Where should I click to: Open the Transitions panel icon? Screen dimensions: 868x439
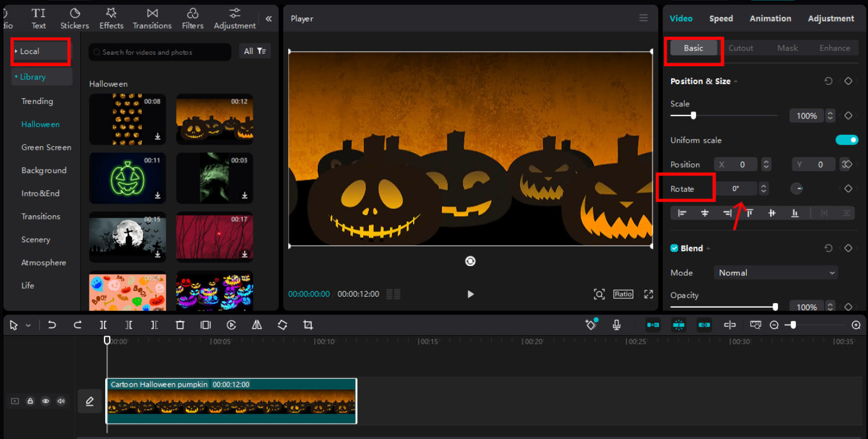152,17
